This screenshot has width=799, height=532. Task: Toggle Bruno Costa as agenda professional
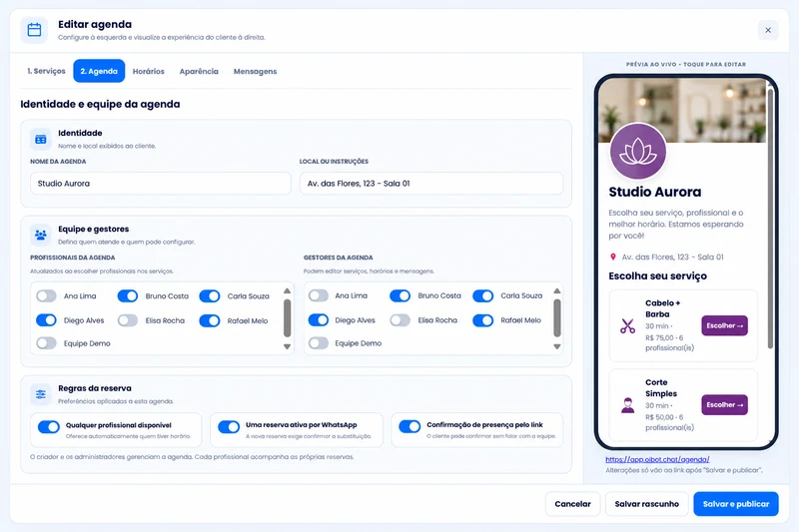point(128,295)
